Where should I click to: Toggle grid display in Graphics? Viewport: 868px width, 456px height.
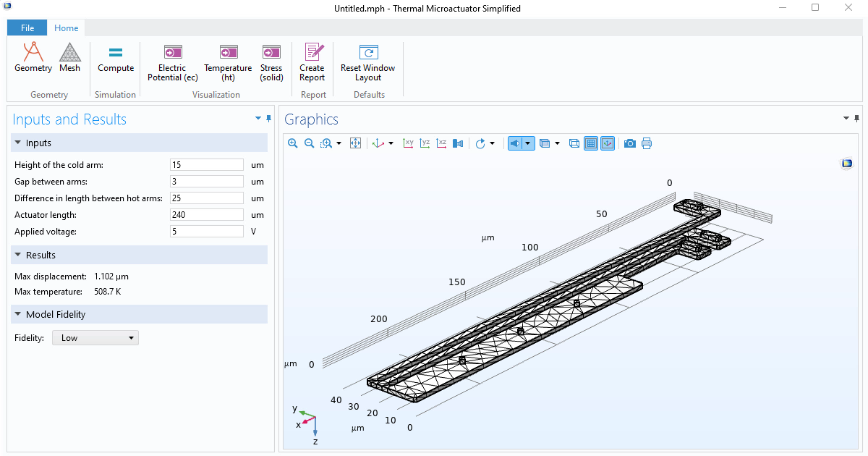coord(591,143)
